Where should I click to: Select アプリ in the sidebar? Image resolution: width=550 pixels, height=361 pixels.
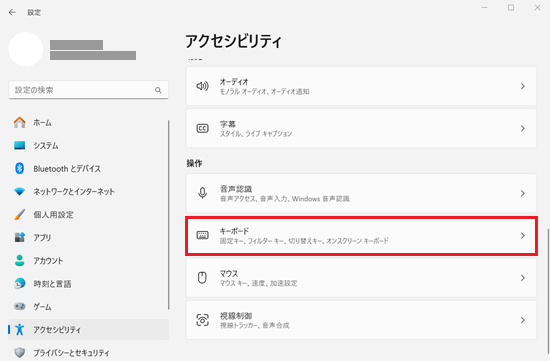(88, 238)
